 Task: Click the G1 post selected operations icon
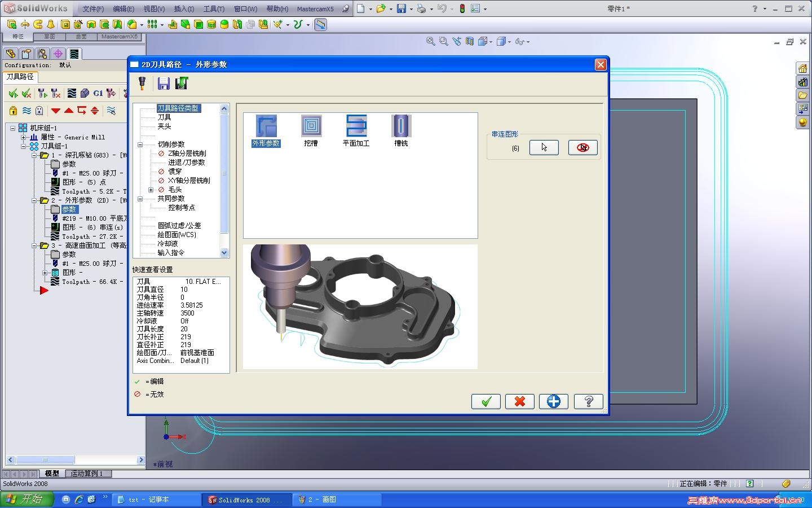click(x=98, y=93)
